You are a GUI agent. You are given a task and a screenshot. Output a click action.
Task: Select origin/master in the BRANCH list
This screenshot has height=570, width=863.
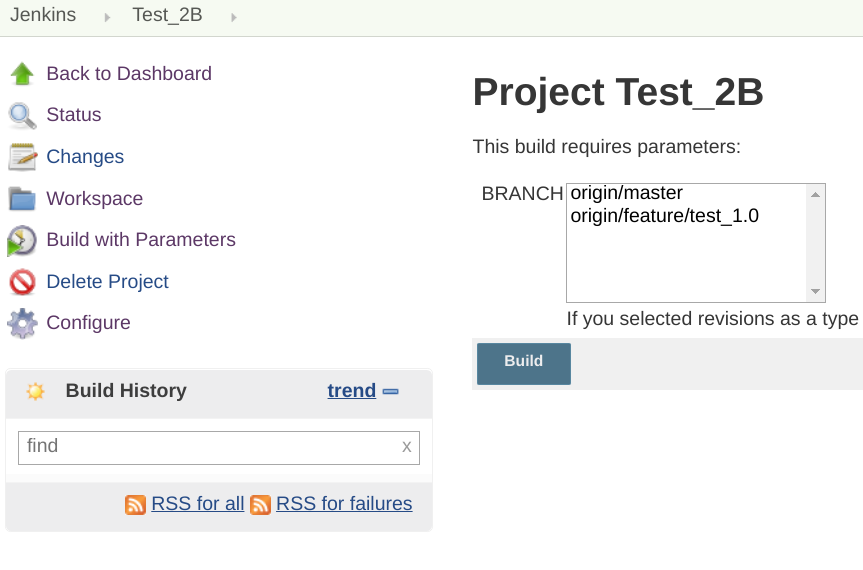click(x=626, y=194)
